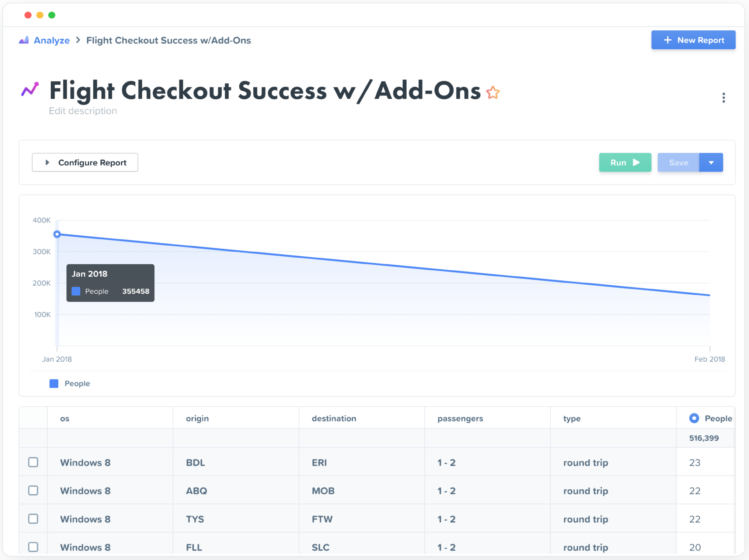Check the ABQ to MOB row checkbox
Screen dimensions: 749x560
click(33, 490)
